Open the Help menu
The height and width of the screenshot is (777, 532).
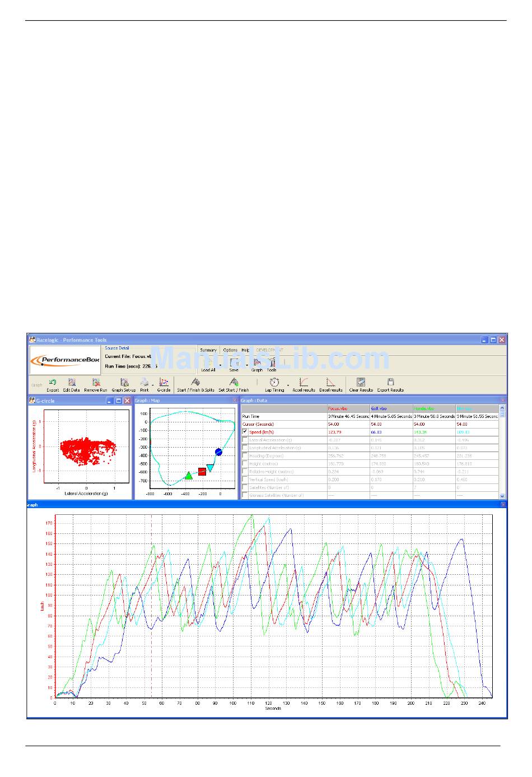pyautogui.click(x=245, y=350)
